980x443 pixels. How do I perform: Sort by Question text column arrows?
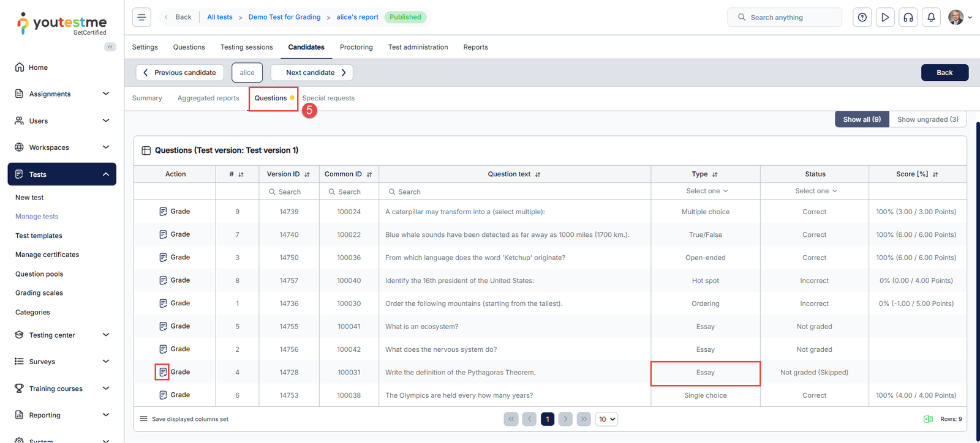tap(538, 174)
